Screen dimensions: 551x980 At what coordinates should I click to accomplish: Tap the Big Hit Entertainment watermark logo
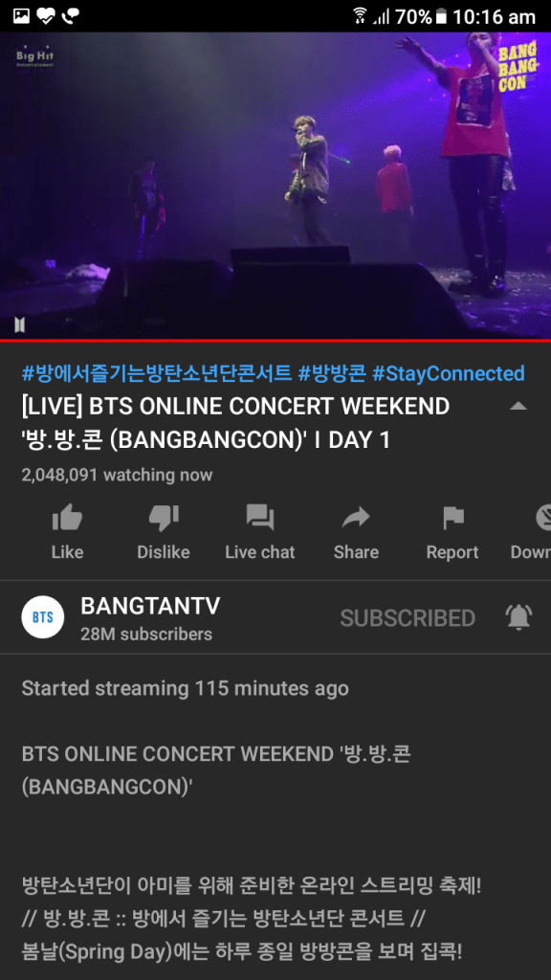pyautogui.click(x=35, y=58)
